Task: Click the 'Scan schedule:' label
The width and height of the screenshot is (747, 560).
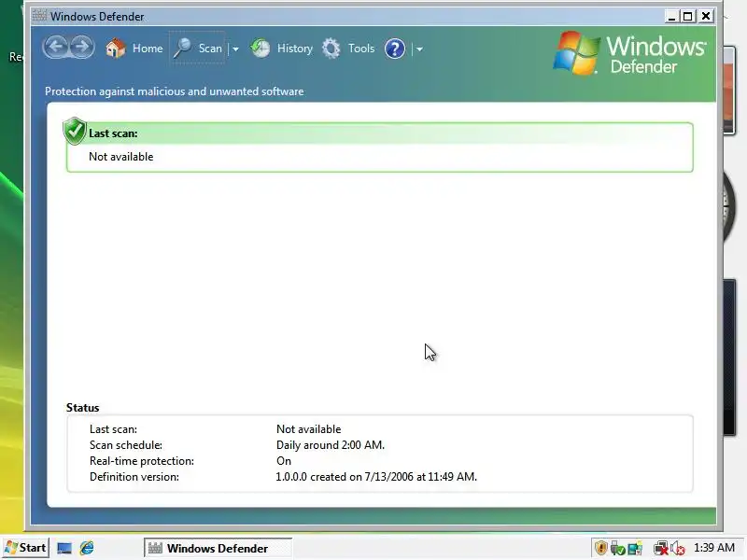Action: 126,445
